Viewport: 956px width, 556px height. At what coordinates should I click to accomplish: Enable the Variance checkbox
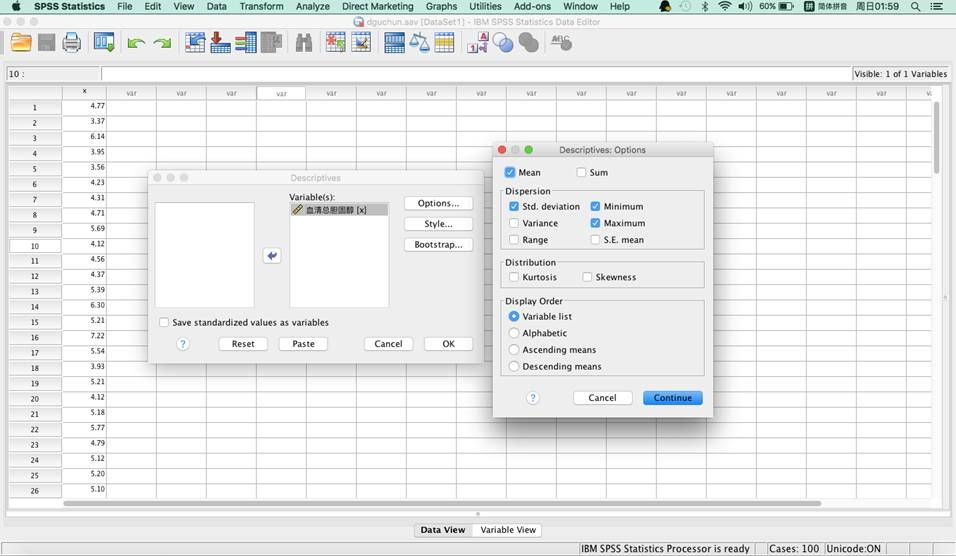[x=514, y=223]
